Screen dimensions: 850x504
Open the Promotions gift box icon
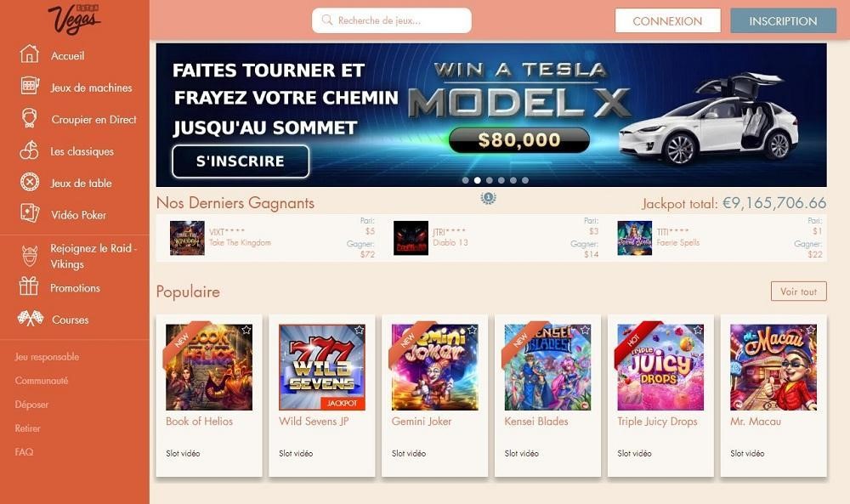click(29, 286)
